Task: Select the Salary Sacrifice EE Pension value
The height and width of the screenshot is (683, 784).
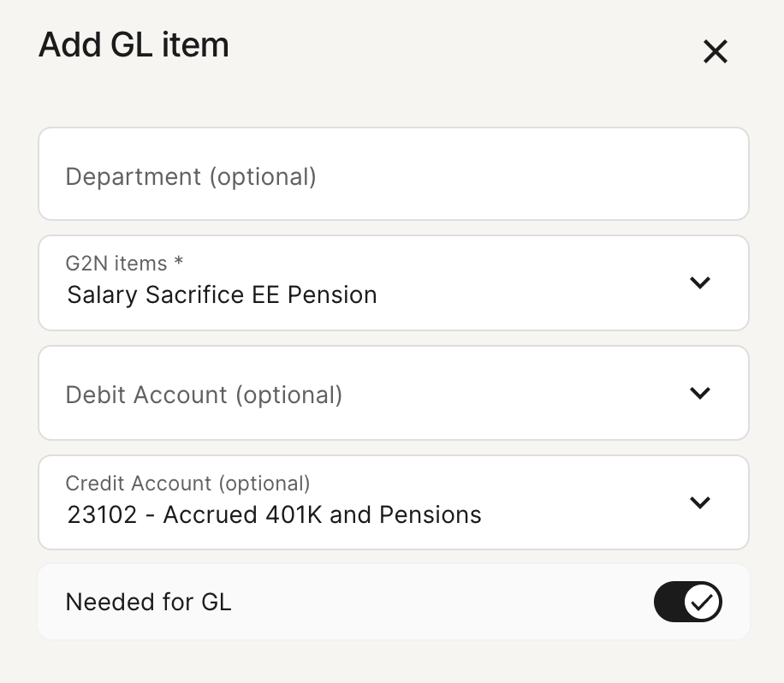Action: 222,294
